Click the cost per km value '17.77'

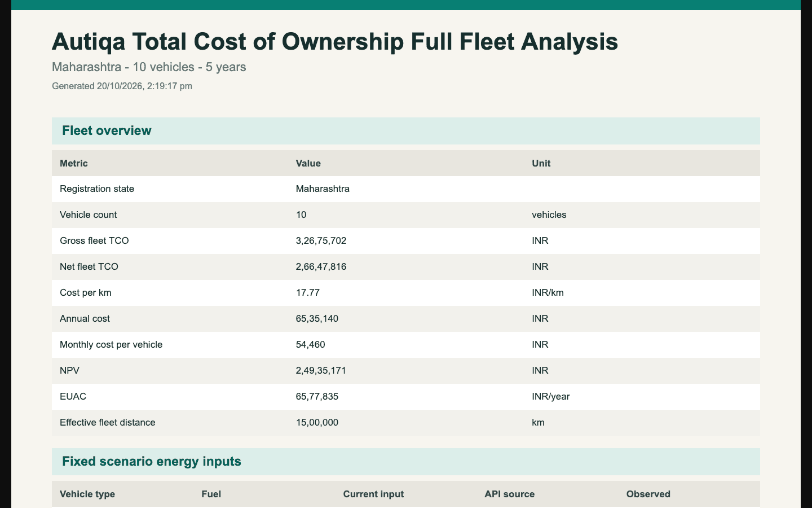coord(308,293)
